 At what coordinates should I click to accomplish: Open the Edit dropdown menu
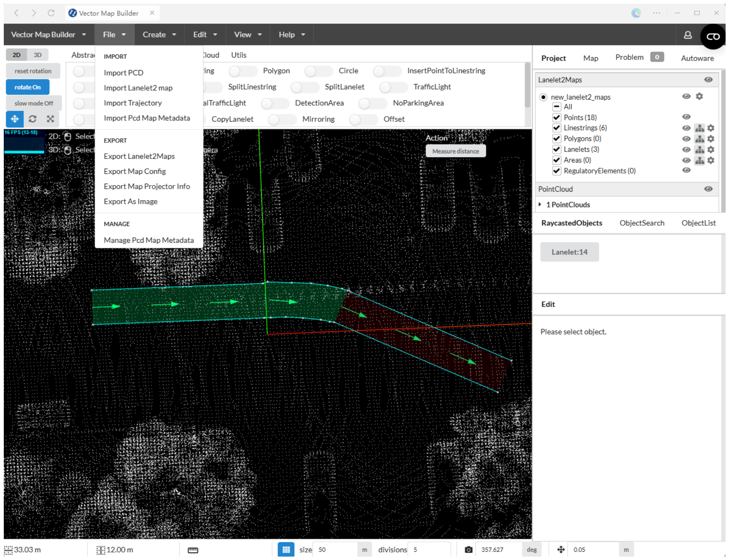coord(205,35)
